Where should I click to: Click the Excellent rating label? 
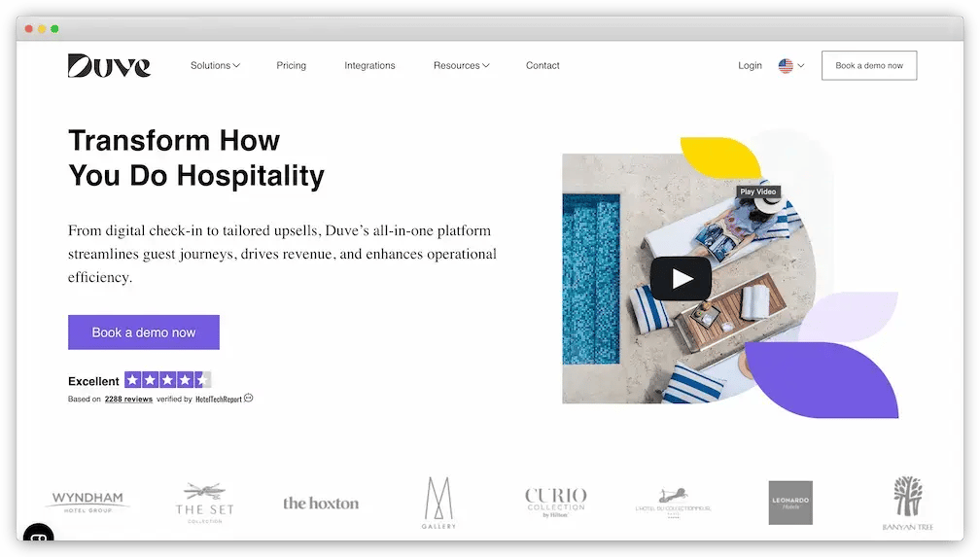pos(93,381)
